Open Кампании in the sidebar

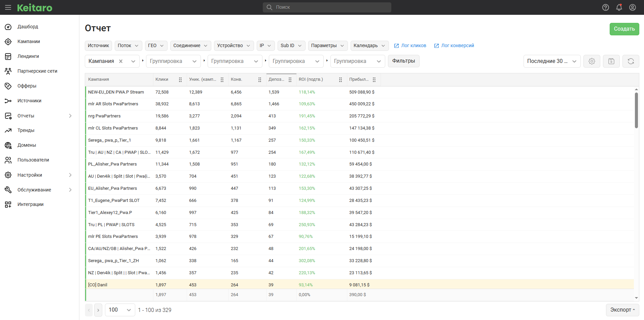29,41
